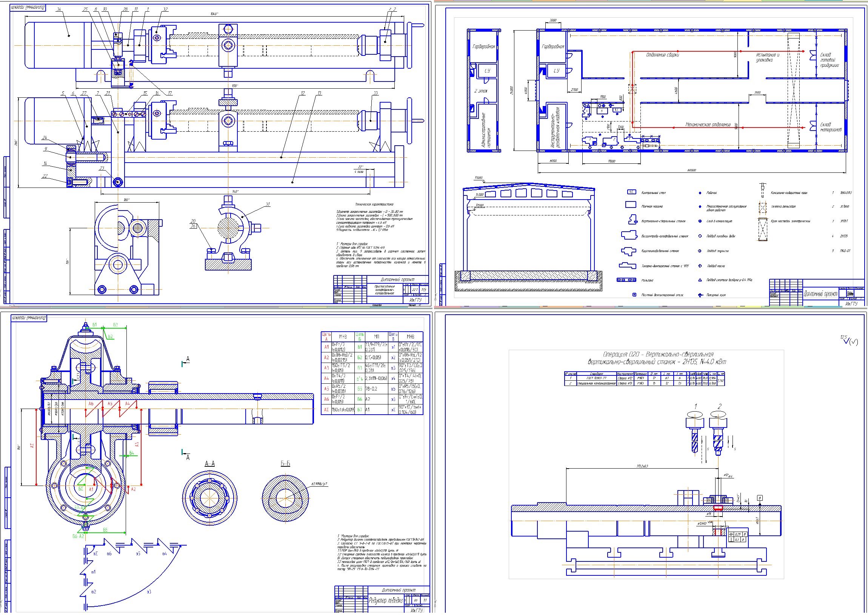This screenshot has width=868, height=615.
Task: Click the Склад готовой продукции label
Action: [830, 60]
